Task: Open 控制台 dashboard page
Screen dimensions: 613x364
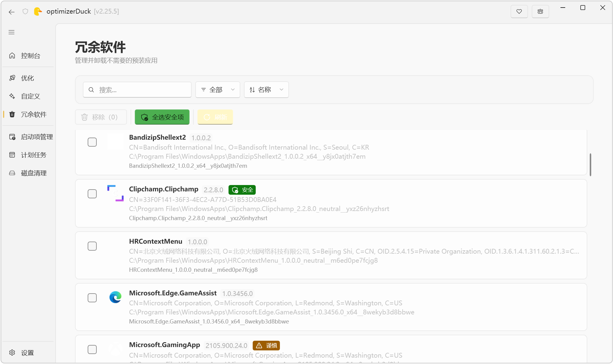Action: coord(28,56)
